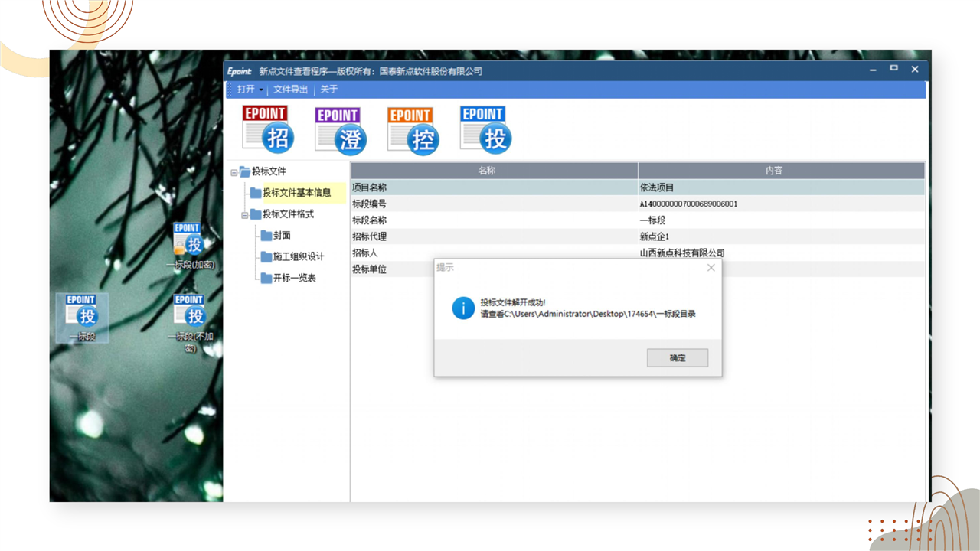Open the 关于 menu item
Viewport: 980px width, 551px height.
[x=329, y=90]
